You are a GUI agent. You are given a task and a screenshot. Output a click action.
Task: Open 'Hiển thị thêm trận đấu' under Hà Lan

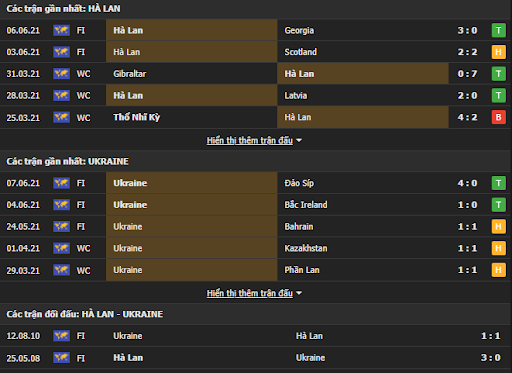pos(250,140)
